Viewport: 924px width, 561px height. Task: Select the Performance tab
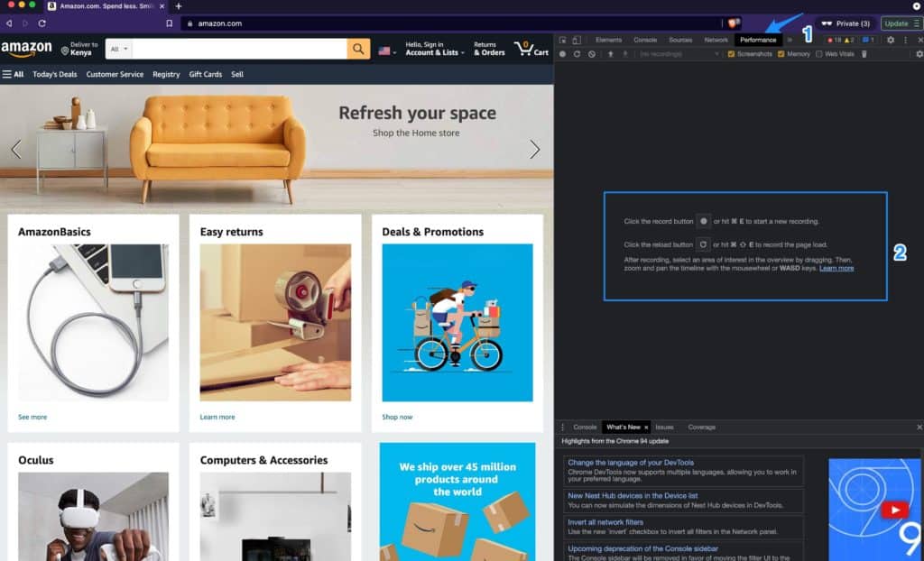click(x=758, y=40)
